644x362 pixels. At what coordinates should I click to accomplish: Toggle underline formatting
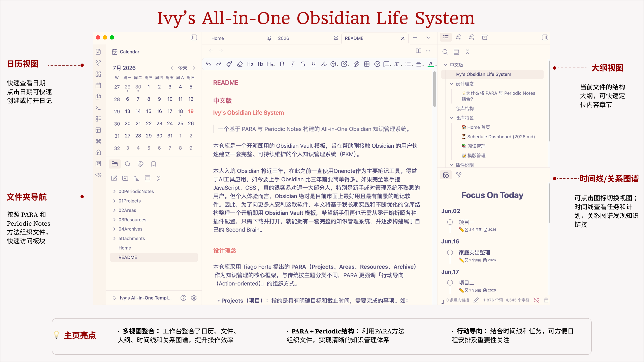coord(314,64)
